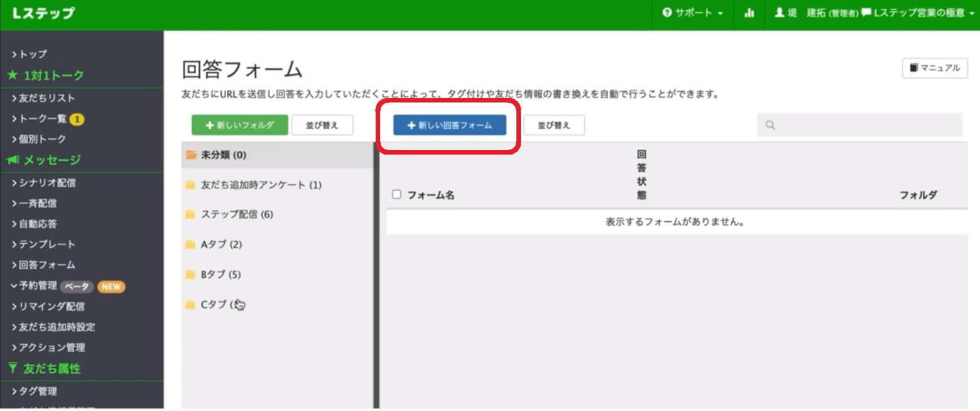Click the ベータ badge on 予約管理
Image resolution: width=980 pixels, height=411 pixels.
point(77,287)
